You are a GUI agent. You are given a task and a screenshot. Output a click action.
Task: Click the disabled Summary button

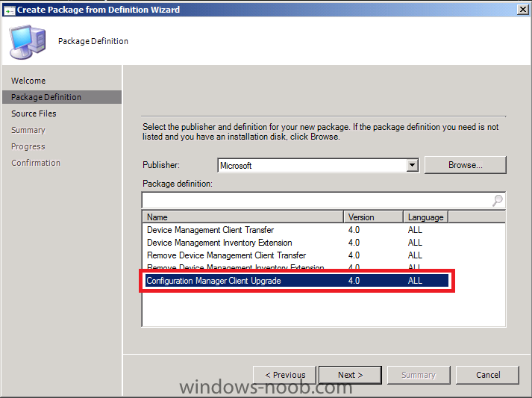coord(419,375)
